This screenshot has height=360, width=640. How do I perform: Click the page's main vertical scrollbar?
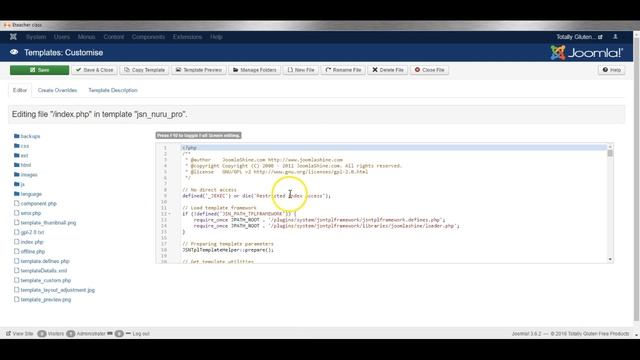(x=636, y=180)
